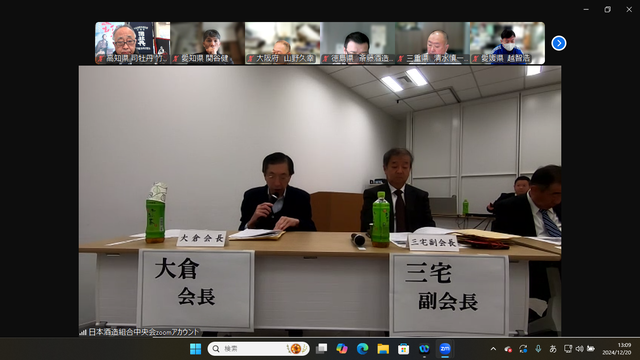Open network settings from the tray
This screenshot has width=640, height=360.
[568, 349]
